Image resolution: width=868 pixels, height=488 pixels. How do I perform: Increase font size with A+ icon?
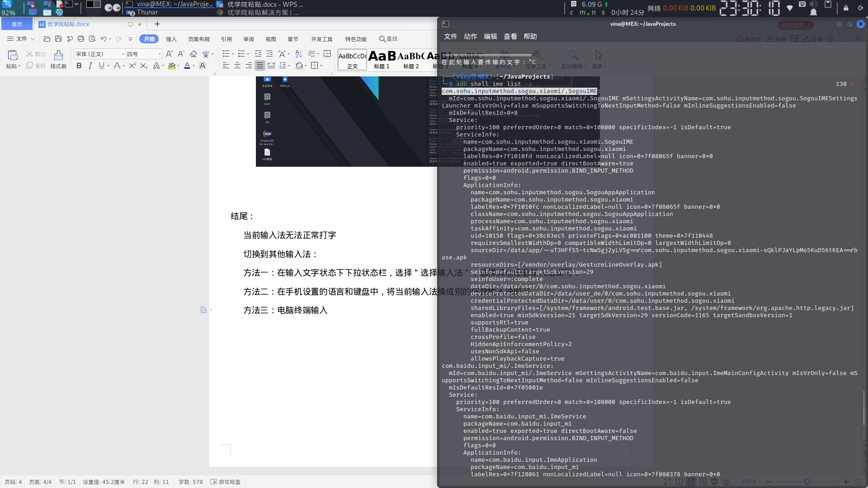(x=170, y=54)
